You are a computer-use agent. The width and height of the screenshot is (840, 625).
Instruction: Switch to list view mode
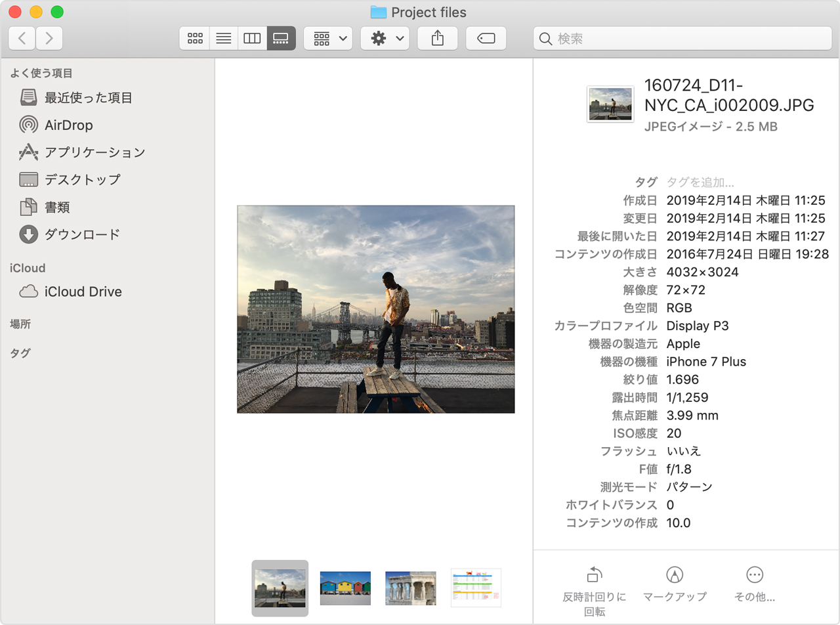pos(224,39)
